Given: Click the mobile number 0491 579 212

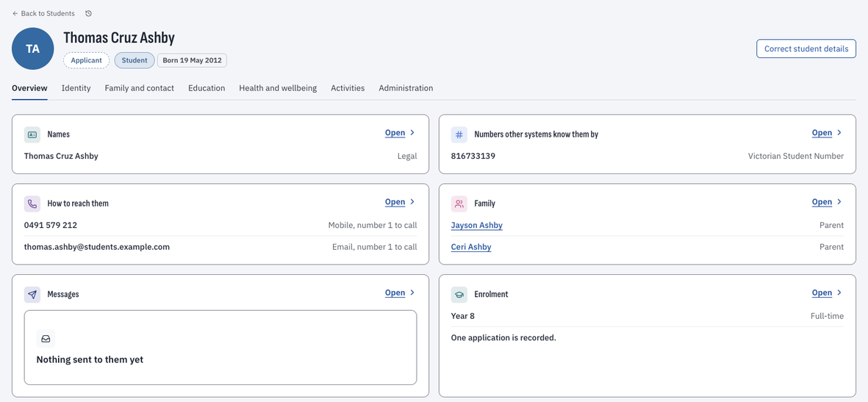Looking at the screenshot, I should pyautogui.click(x=51, y=226).
